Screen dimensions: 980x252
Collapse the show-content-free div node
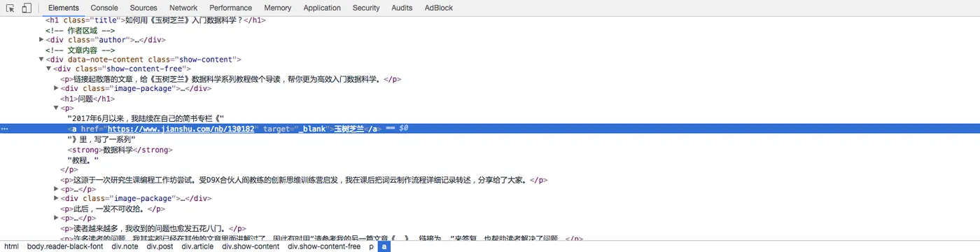tap(49, 69)
